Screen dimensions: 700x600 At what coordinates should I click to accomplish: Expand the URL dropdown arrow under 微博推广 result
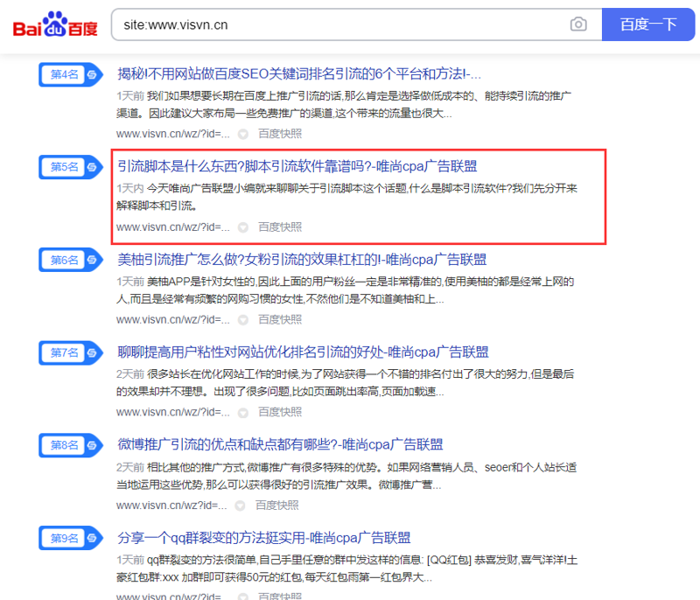point(242,506)
